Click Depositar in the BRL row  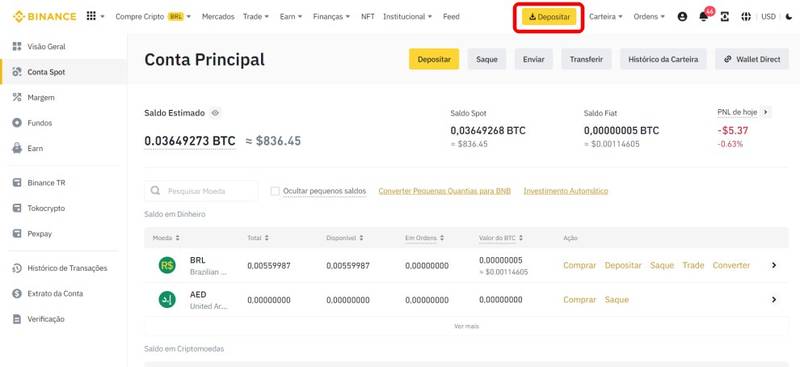[x=623, y=265]
